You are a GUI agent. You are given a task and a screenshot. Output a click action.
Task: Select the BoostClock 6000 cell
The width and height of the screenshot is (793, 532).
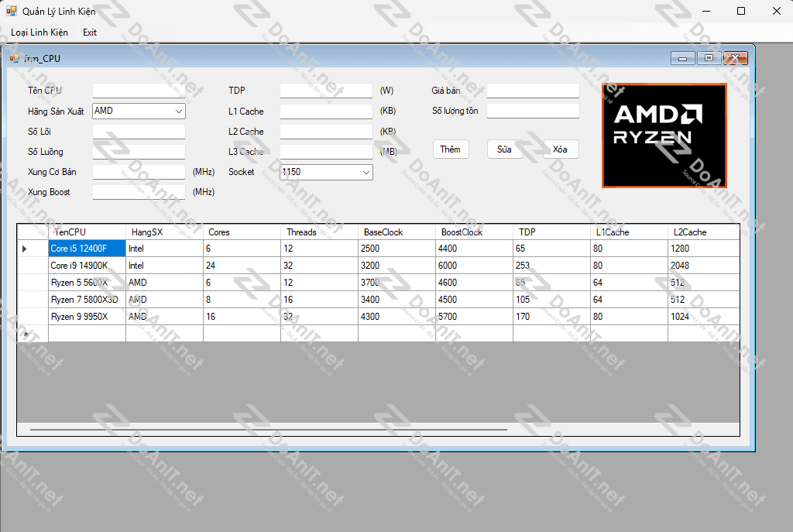click(474, 266)
